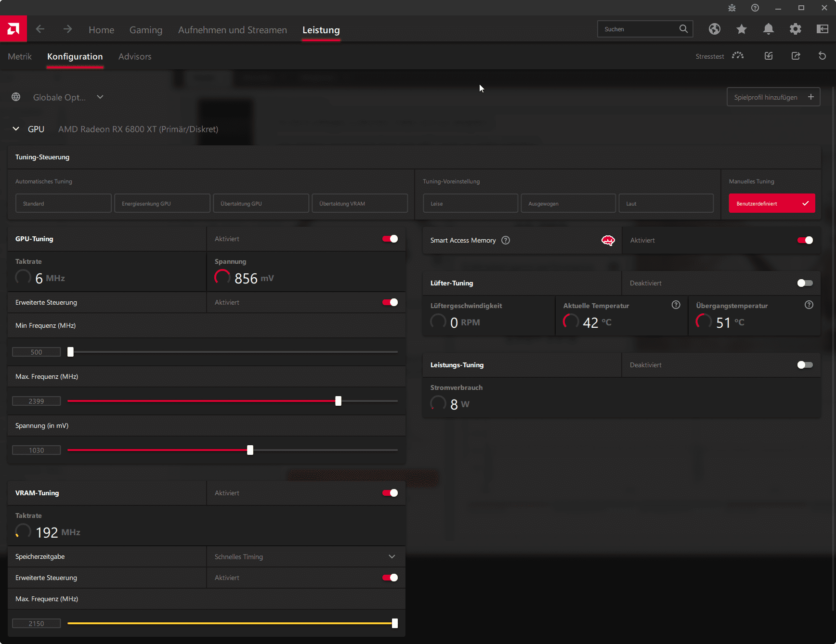Select Übertaktung GPU preset

pyautogui.click(x=261, y=203)
